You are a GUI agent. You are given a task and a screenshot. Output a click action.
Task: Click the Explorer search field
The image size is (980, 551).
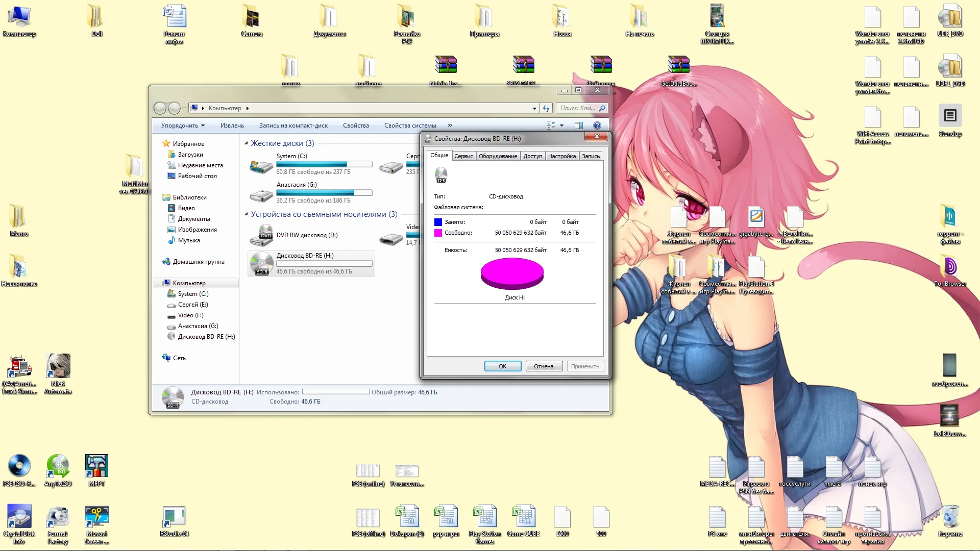tap(577, 108)
